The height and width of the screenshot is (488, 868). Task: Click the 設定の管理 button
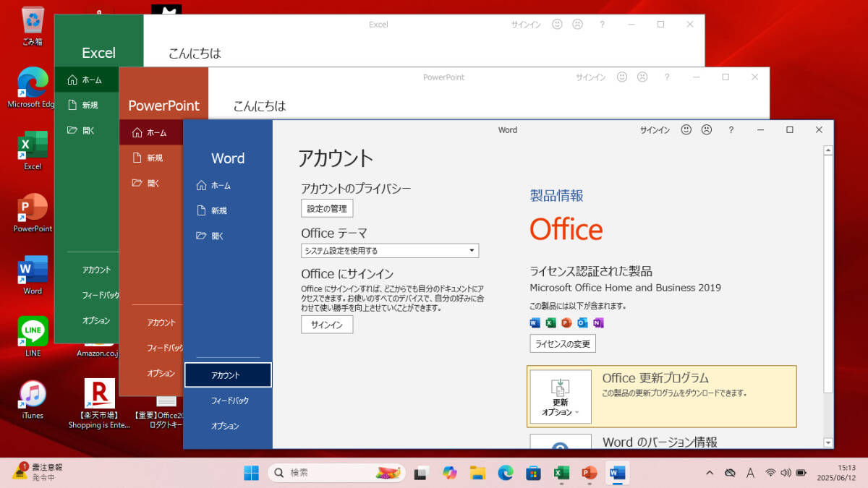[327, 209]
